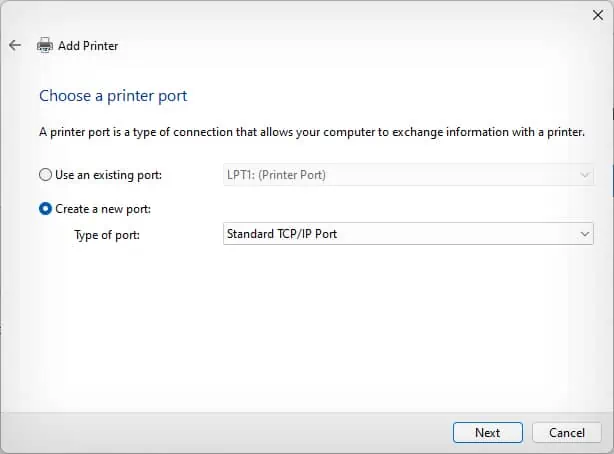The image size is (614, 454).
Task: Close the Add Printer dialog window
Action: pos(598,15)
